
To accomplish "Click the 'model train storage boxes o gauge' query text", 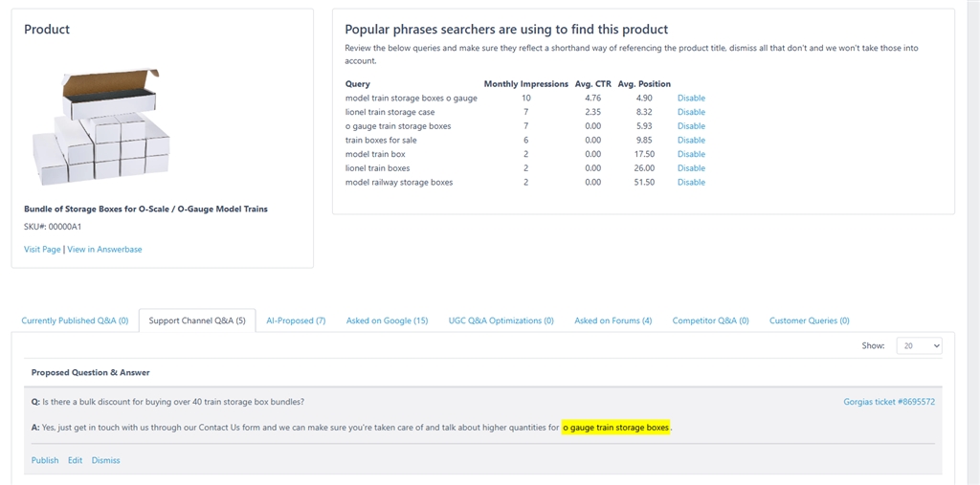I will click(412, 99).
